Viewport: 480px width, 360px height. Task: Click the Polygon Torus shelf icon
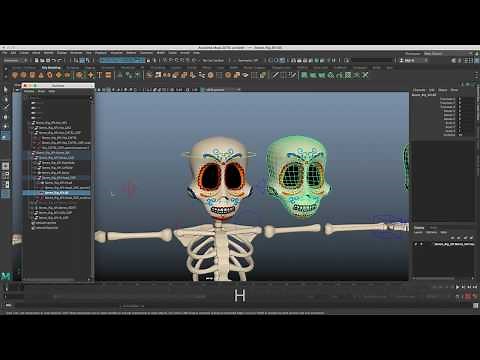[x=50, y=75]
